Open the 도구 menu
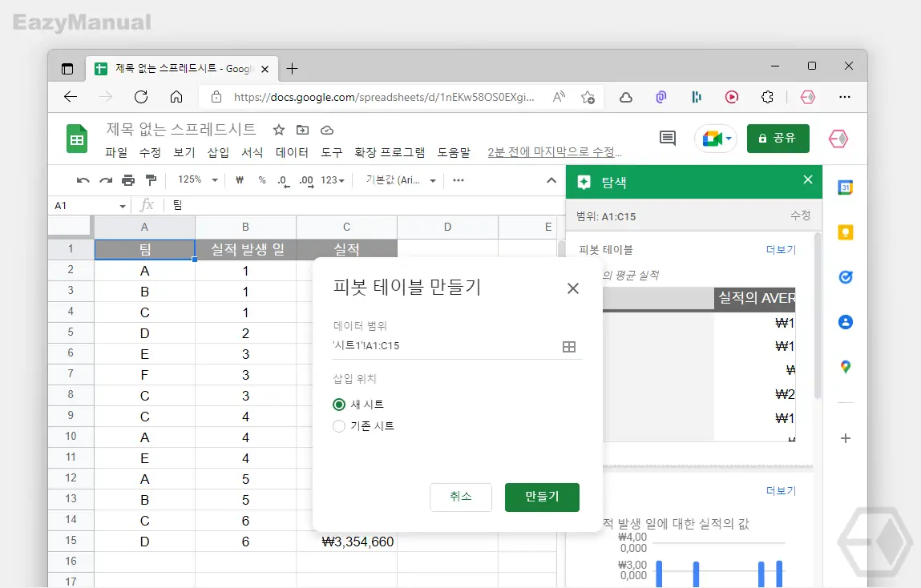The width and height of the screenshot is (921, 588). click(x=331, y=152)
